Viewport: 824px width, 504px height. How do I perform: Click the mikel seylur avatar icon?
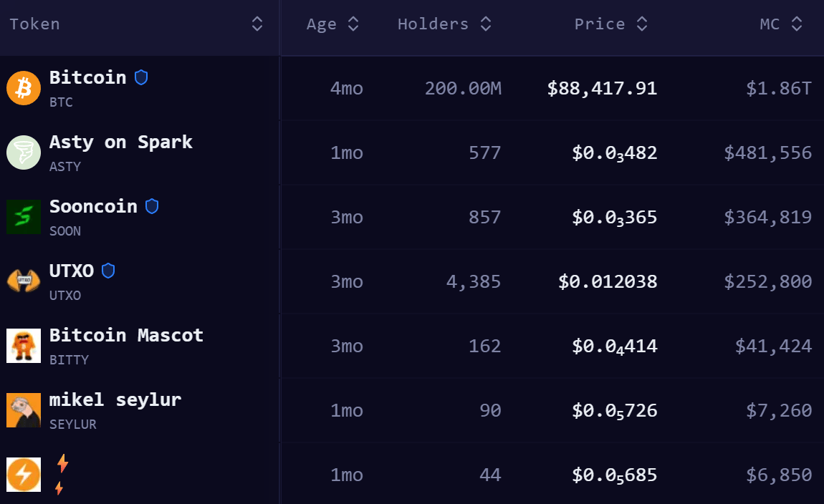(x=24, y=410)
